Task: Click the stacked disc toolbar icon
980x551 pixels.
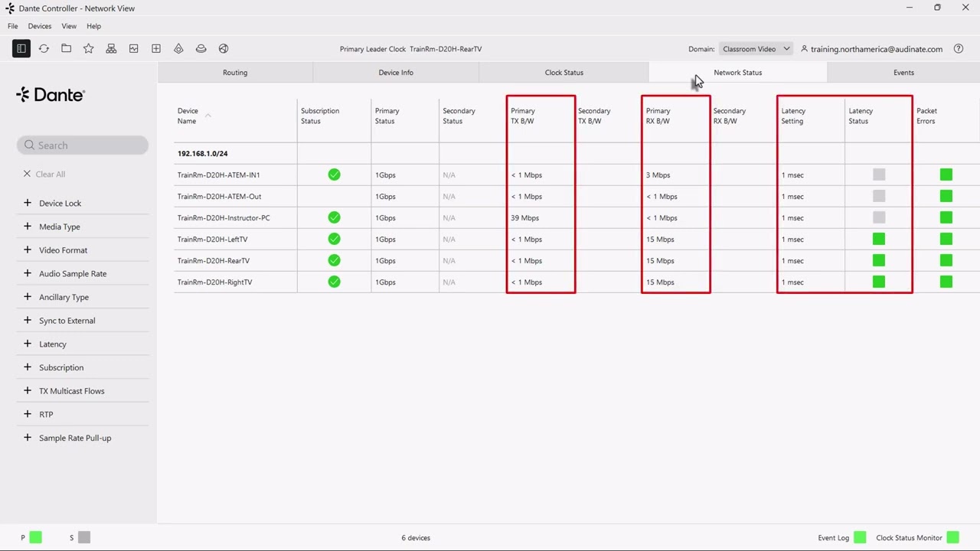Action: pyautogui.click(x=201, y=49)
